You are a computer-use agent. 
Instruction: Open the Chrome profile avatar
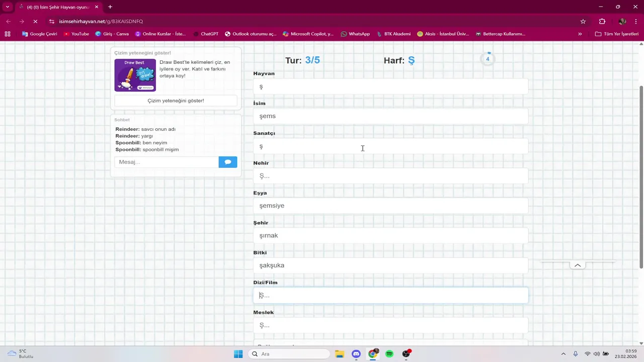click(622, 22)
